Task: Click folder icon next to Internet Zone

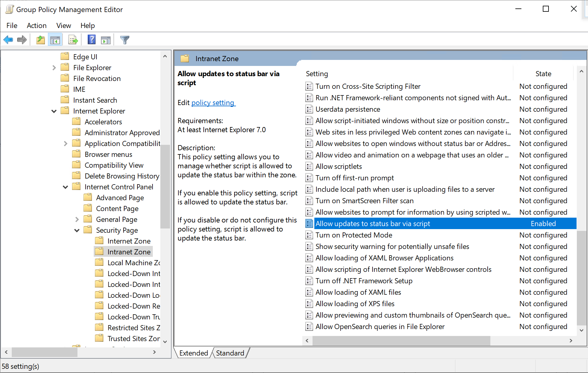Action: coord(99,241)
